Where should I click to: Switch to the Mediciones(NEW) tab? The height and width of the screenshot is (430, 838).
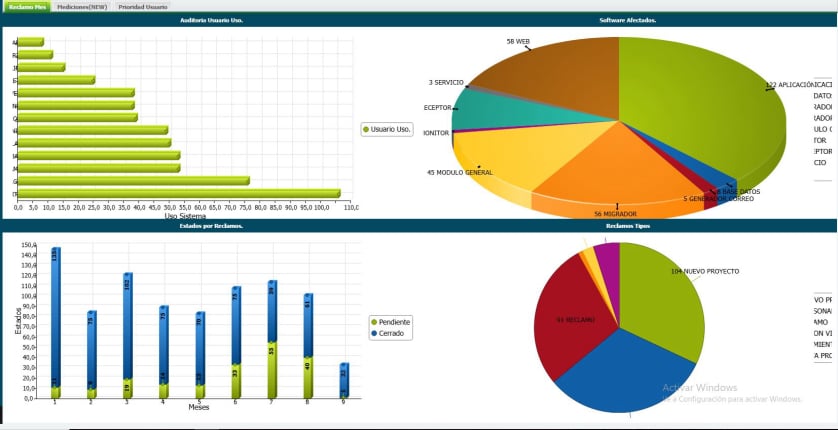(82, 6)
